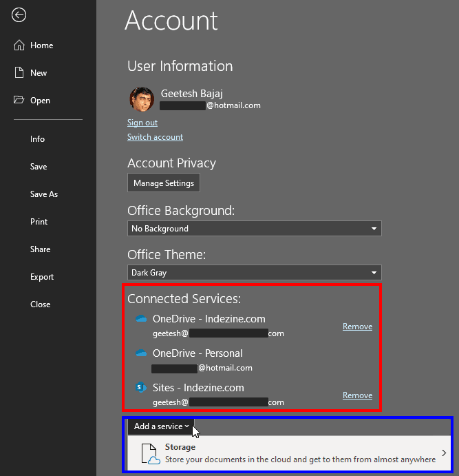Screen dimensions: 459x476
Task: Choose Save in the sidebar
Action: pyautogui.click(x=39, y=167)
